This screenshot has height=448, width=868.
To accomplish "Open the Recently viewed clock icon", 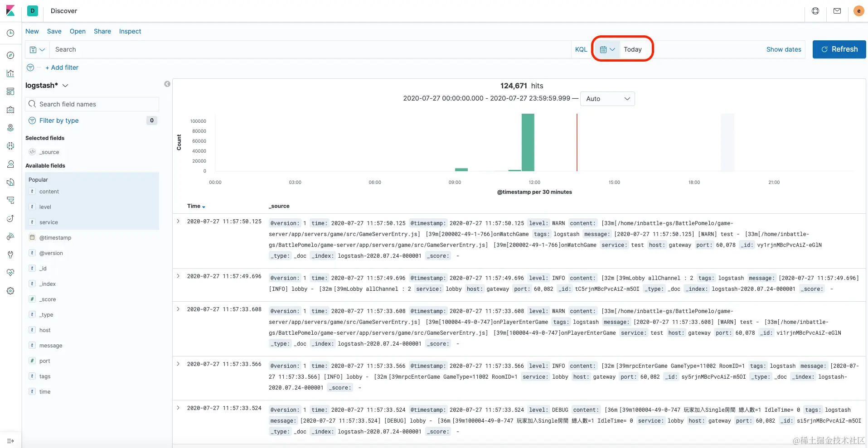I will coord(10,33).
